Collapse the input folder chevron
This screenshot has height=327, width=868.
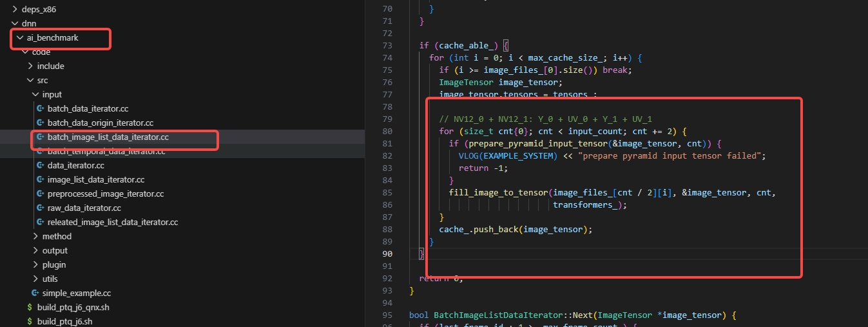pyautogui.click(x=35, y=95)
